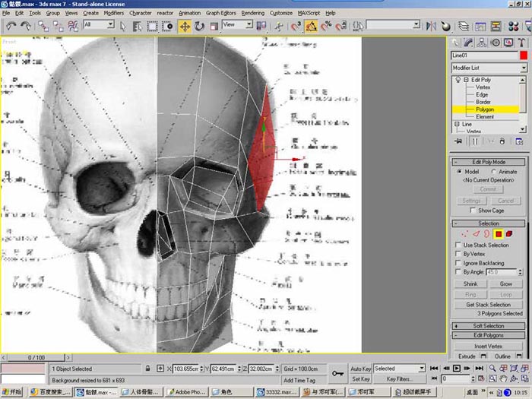Open the named selection sets dropdown
This screenshot has height=399, width=532.
[416, 24]
